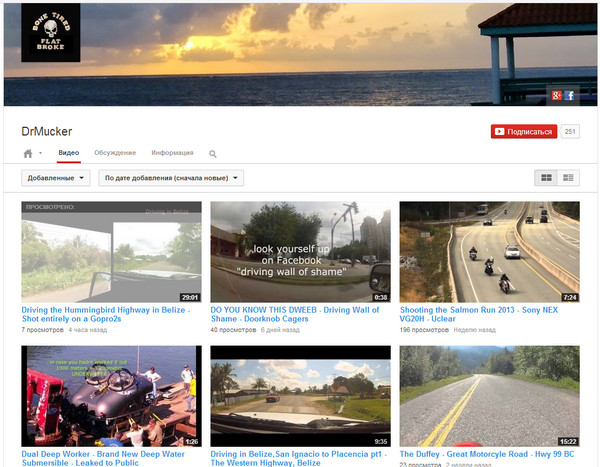Click the 251 subscriber count
The image size is (600, 467).
pos(570,131)
